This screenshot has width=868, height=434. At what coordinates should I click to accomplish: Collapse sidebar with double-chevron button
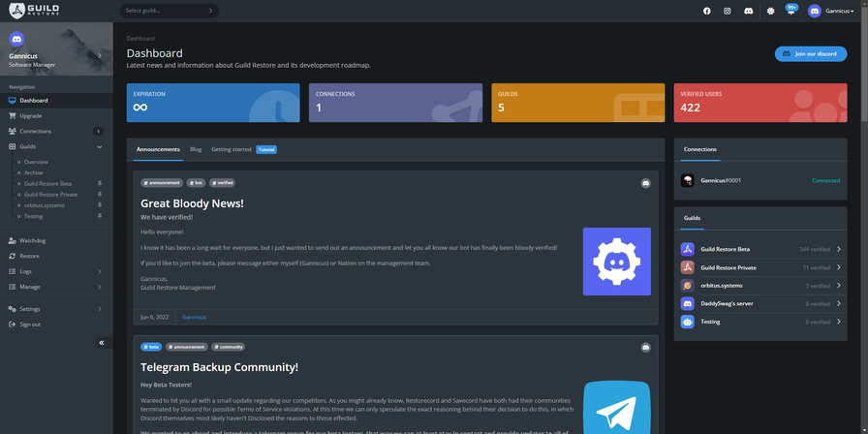tap(102, 343)
